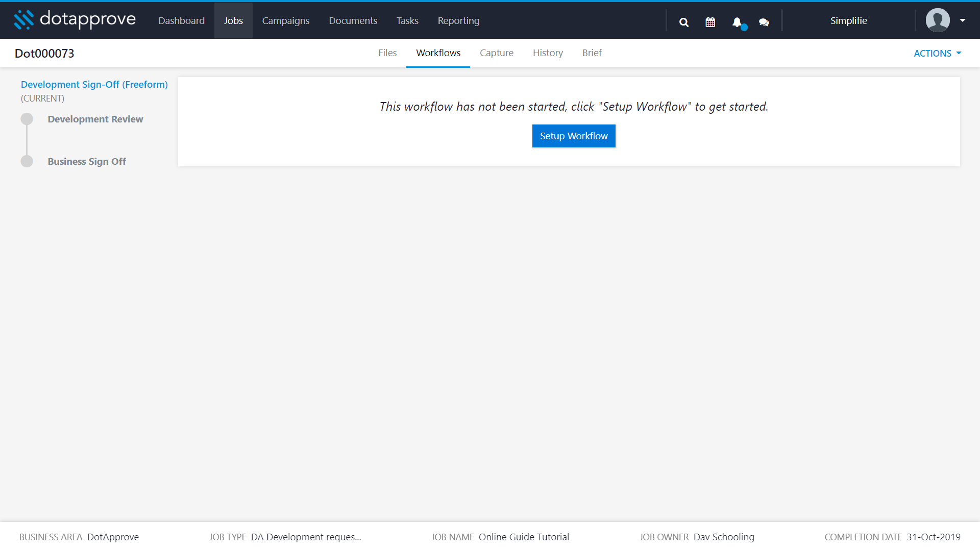
Task: Open the calendar icon
Action: point(710,22)
